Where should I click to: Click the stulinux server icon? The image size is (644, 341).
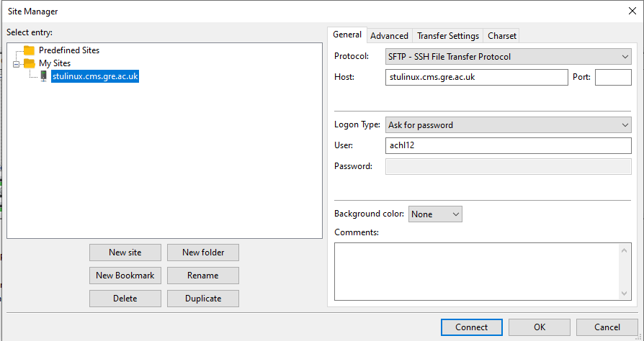[x=44, y=76]
